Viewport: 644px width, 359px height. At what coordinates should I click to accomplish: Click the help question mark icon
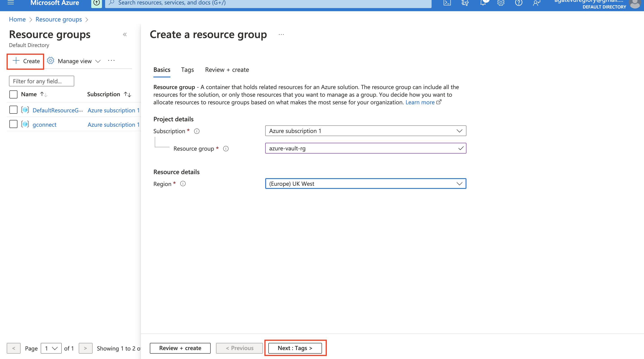tap(519, 3)
